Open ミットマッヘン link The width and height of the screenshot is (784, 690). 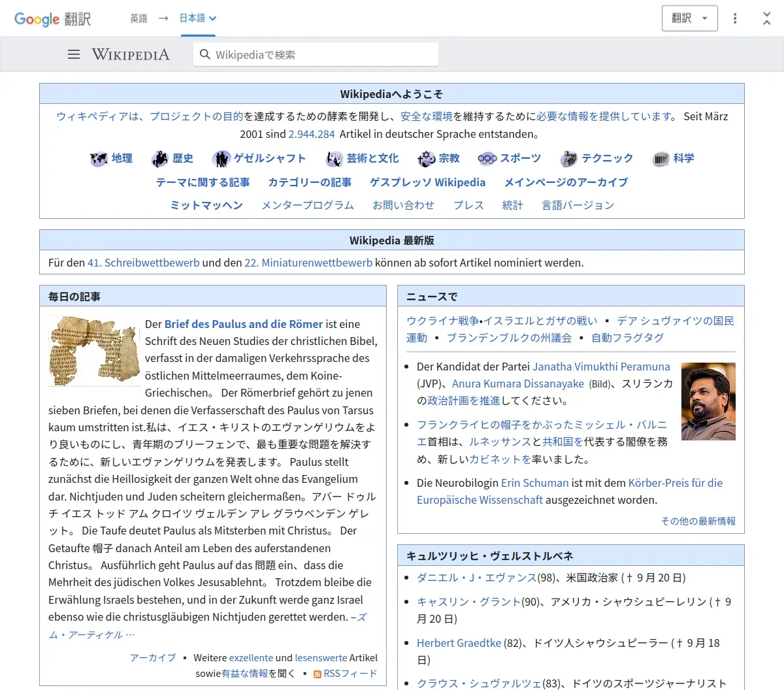coord(206,205)
